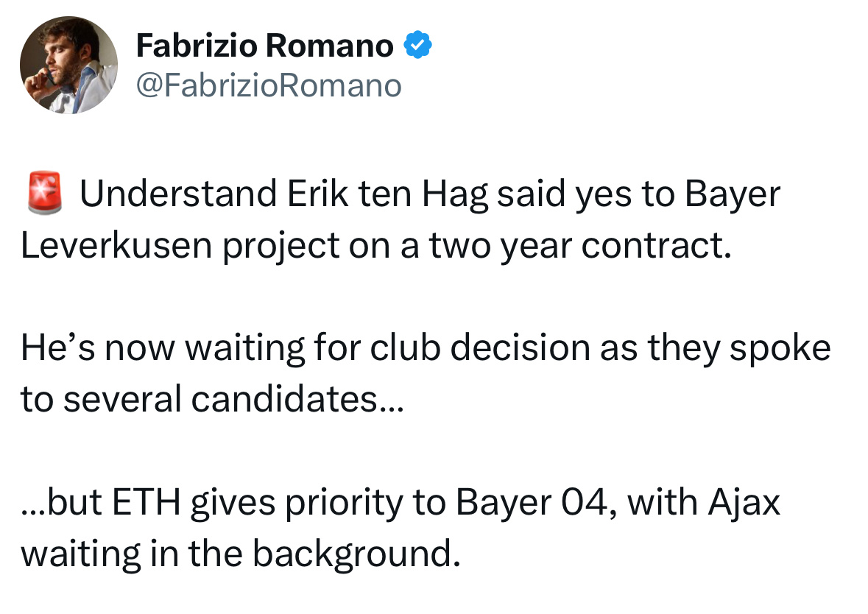This screenshot has height=614, width=868.
Task: Open the Fabrizio Romano display name
Action: coord(264,46)
